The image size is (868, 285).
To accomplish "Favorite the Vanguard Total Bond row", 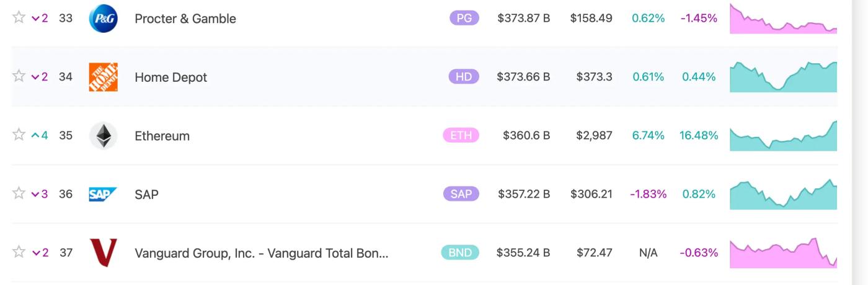I will click(x=19, y=252).
